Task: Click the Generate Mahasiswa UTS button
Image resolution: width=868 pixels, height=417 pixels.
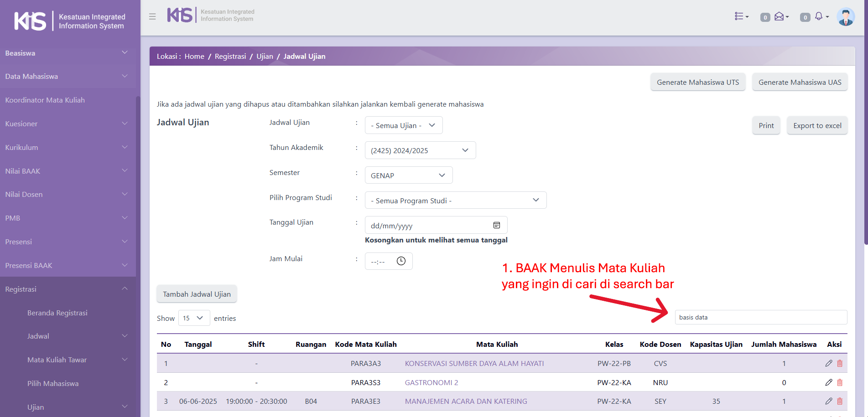Action: (x=697, y=82)
